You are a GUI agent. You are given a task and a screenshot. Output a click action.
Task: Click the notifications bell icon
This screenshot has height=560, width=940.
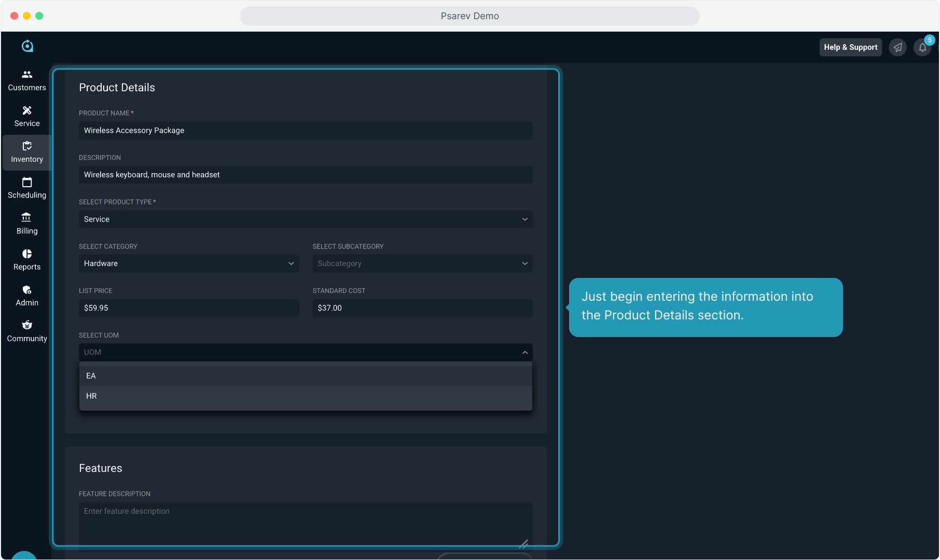pos(922,47)
